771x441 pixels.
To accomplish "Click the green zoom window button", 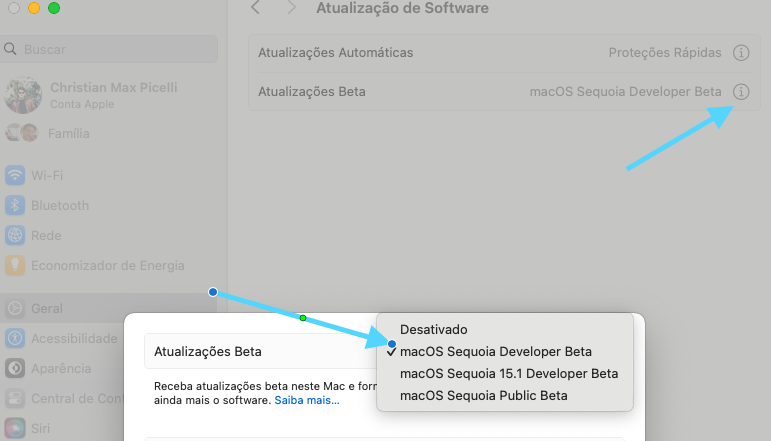I will [54, 8].
